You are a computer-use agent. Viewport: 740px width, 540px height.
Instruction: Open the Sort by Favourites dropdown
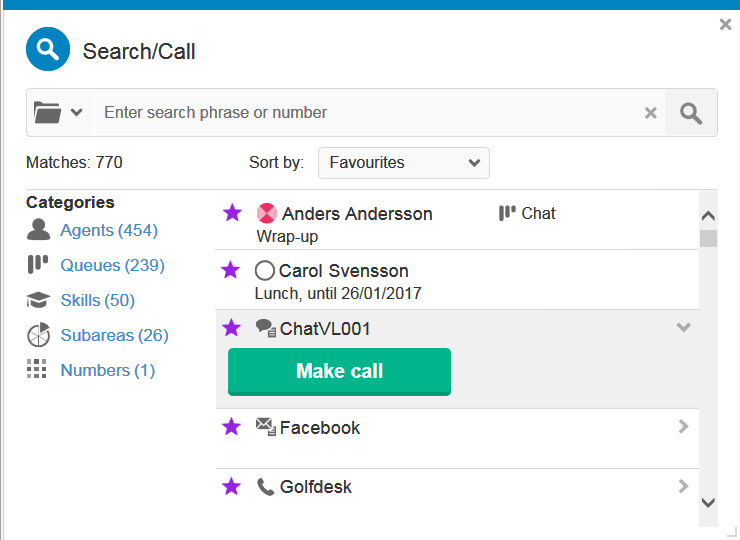(404, 162)
